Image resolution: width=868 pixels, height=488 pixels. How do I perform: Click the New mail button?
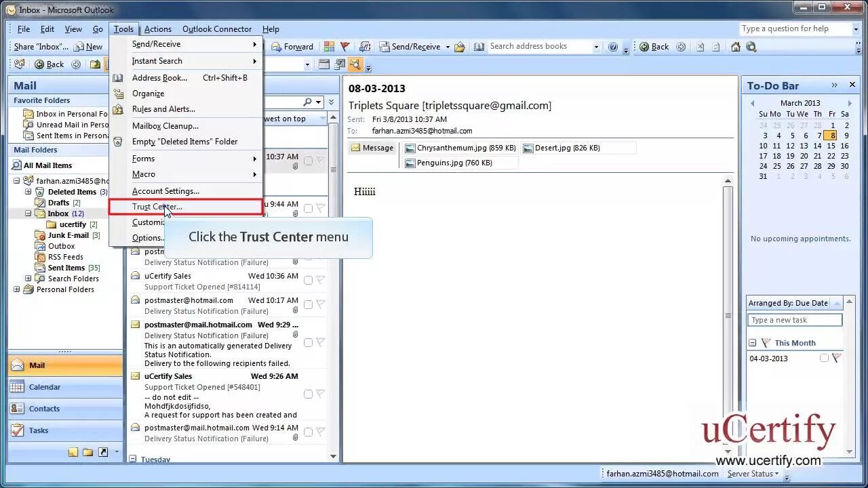coord(89,47)
